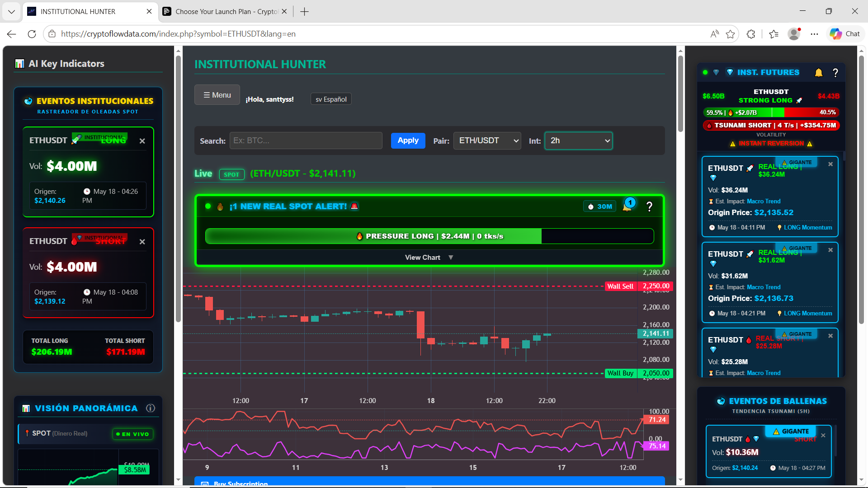
Task: Open the browser profile avatar
Action: 794,34
